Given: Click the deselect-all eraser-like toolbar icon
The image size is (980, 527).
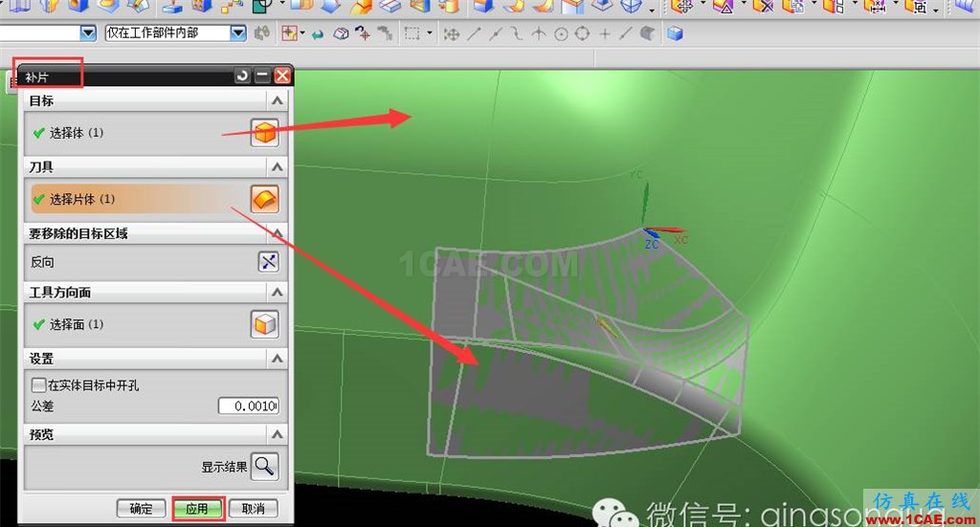Looking at the screenshot, I should [x=341, y=33].
